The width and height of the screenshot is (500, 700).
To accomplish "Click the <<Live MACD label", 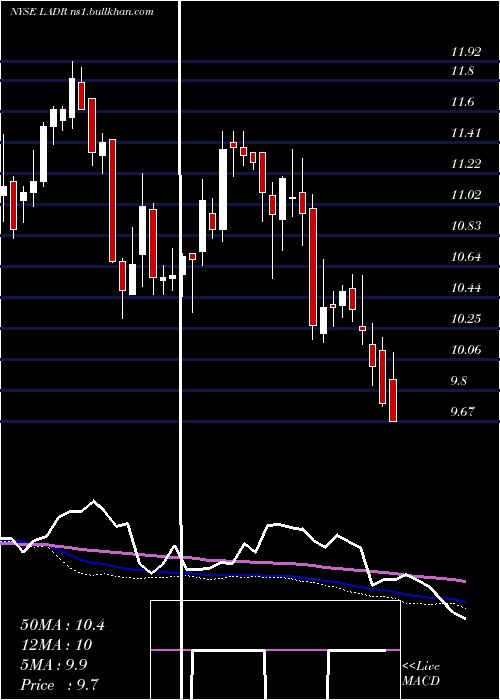I will coord(421,673).
